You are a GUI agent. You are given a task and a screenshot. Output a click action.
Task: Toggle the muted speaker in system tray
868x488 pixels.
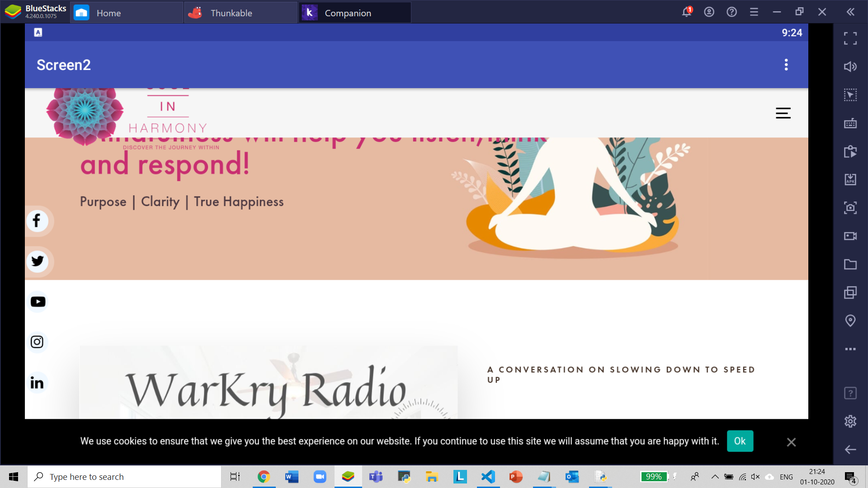pos(755,477)
